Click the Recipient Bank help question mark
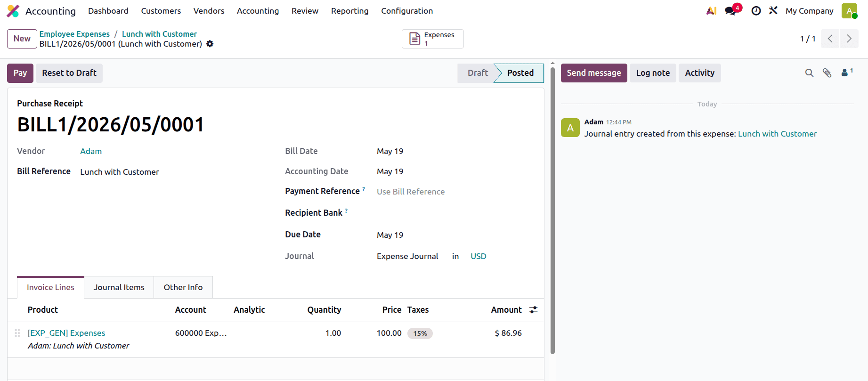 pyautogui.click(x=346, y=211)
